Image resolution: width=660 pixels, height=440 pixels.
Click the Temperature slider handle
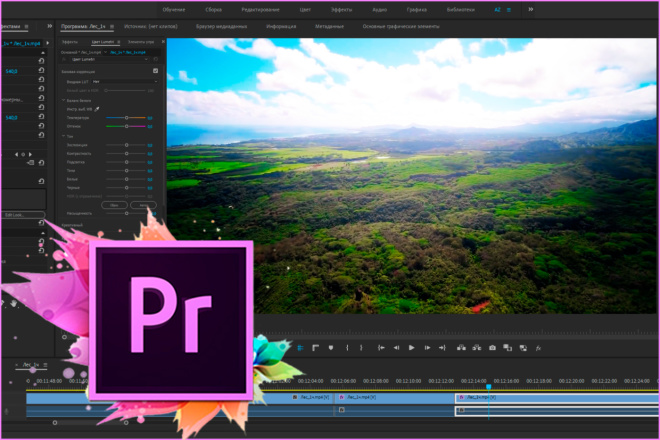coord(126,117)
